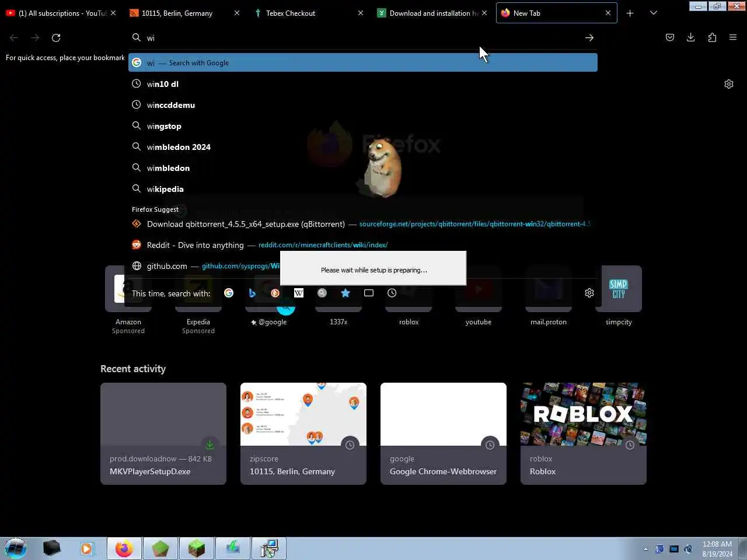Reload the current page
This screenshot has width=747, height=560.
point(56,37)
